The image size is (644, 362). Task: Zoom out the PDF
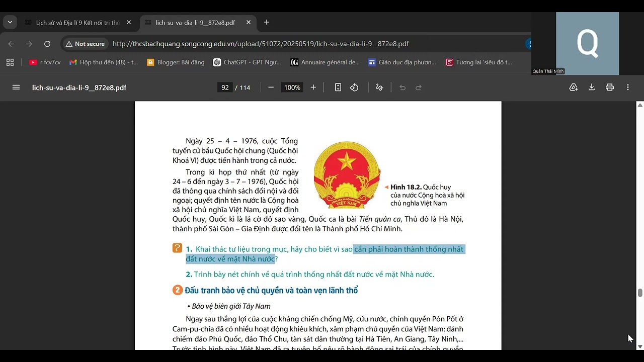point(271,87)
